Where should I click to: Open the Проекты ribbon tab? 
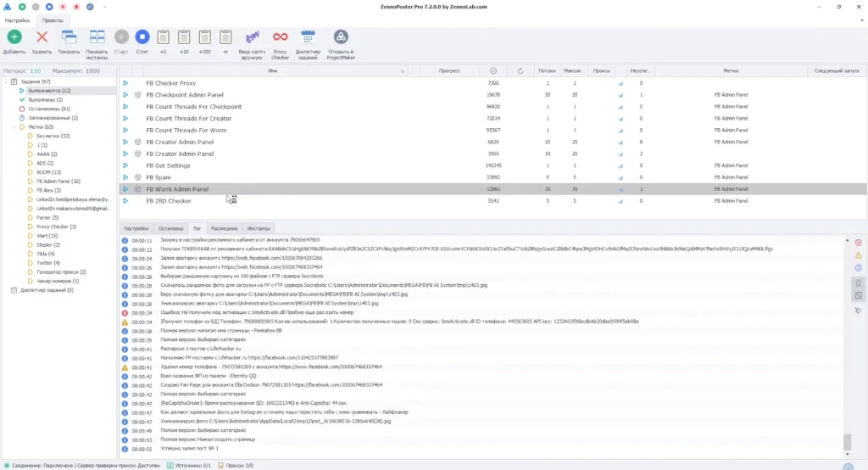pos(53,20)
